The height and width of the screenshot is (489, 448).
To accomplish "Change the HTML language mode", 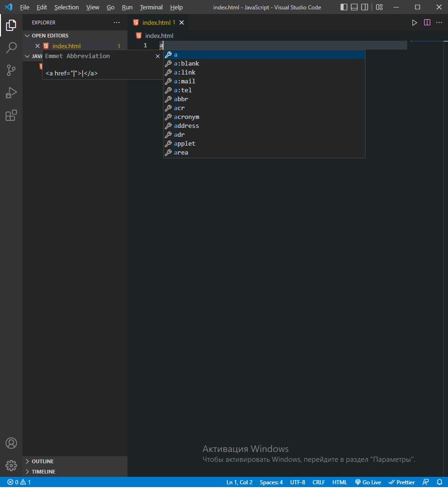I will coord(340,482).
